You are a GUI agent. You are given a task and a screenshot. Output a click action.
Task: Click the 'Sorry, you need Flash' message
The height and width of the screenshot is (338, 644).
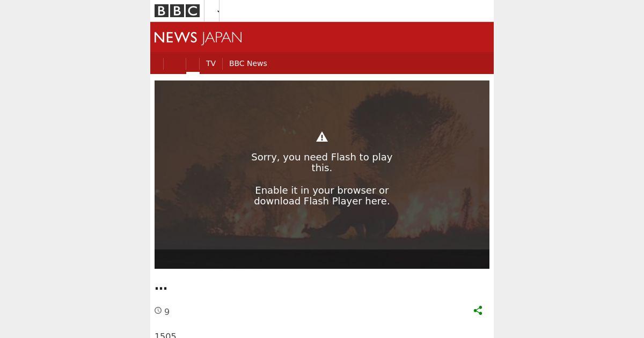322,163
